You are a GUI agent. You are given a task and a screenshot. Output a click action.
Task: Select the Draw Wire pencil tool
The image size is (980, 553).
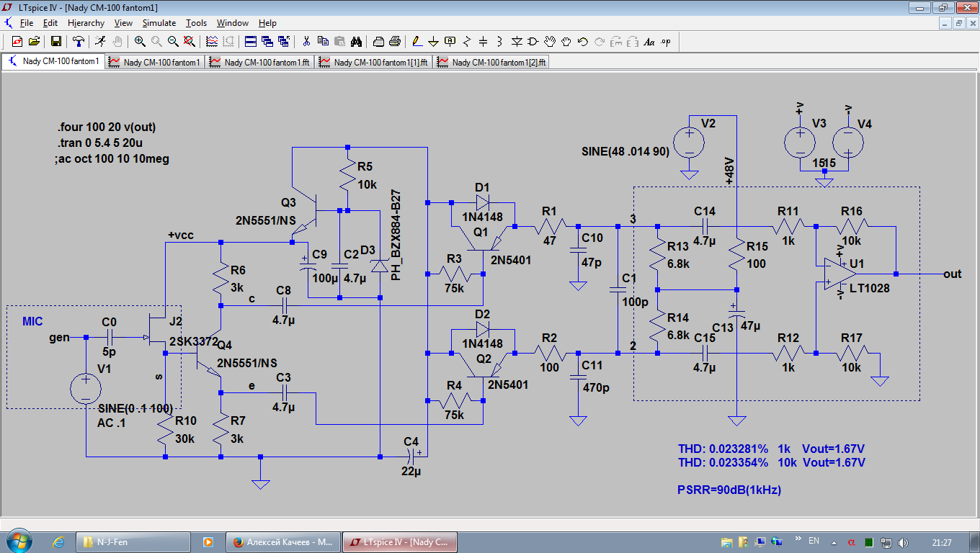click(417, 41)
